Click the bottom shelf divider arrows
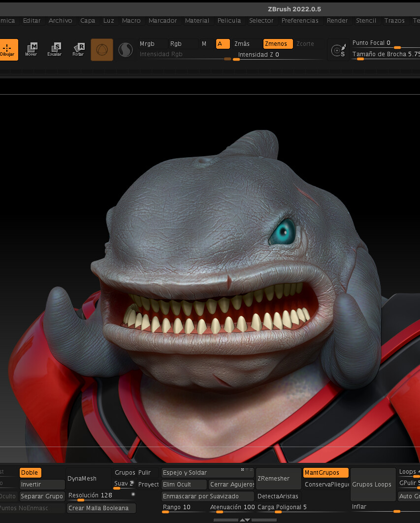420x523 pixels. coord(245,520)
